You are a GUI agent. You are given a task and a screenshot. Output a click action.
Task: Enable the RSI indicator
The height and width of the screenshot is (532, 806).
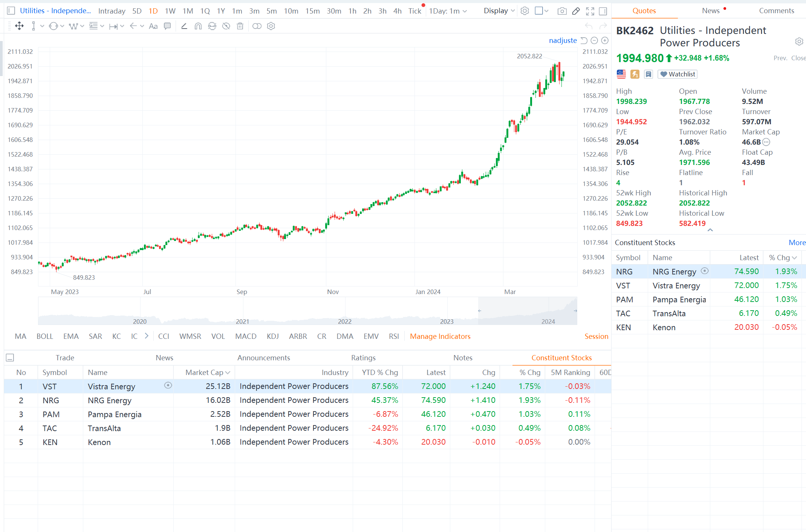pos(394,336)
